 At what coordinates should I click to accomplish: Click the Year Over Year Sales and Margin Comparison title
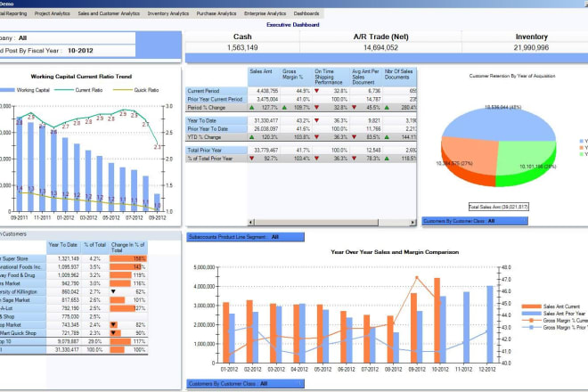click(395, 252)
